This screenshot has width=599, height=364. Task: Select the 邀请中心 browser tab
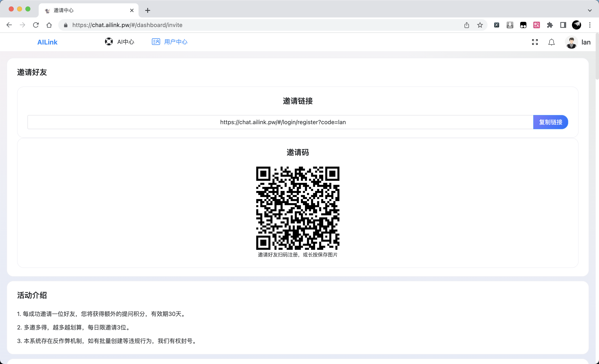[88, 10]
